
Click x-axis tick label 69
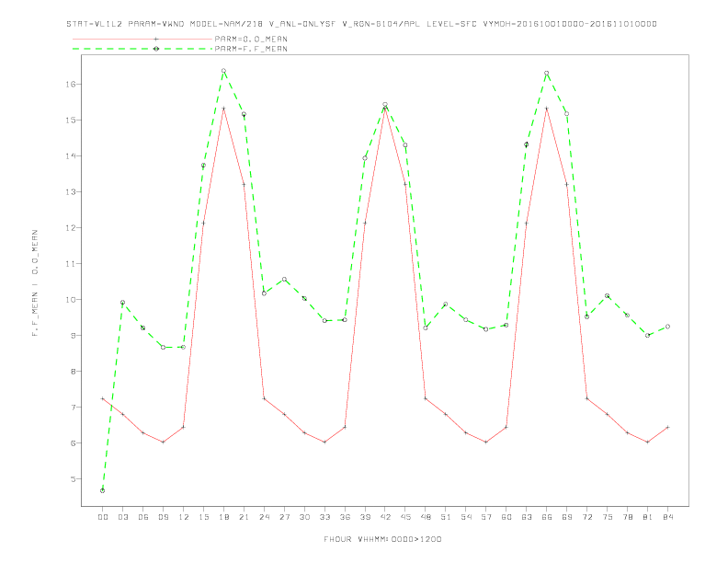coord(567,517)
